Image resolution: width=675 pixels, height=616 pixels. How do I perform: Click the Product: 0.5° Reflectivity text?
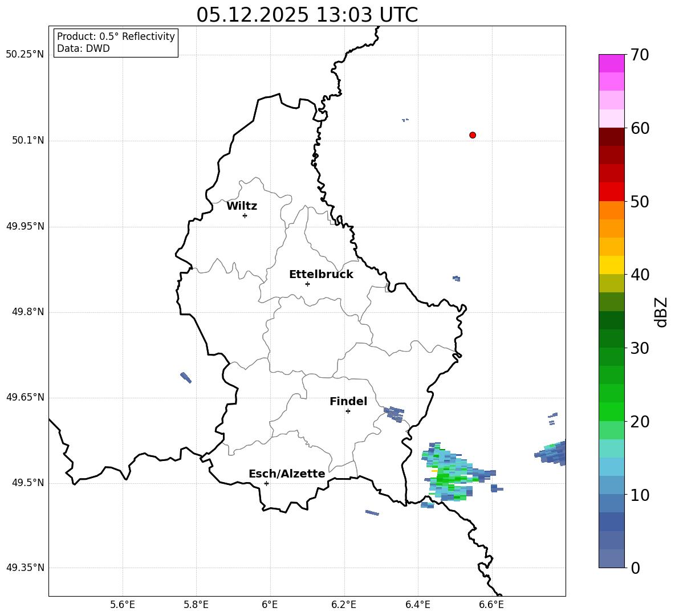[x=116, y=36]
